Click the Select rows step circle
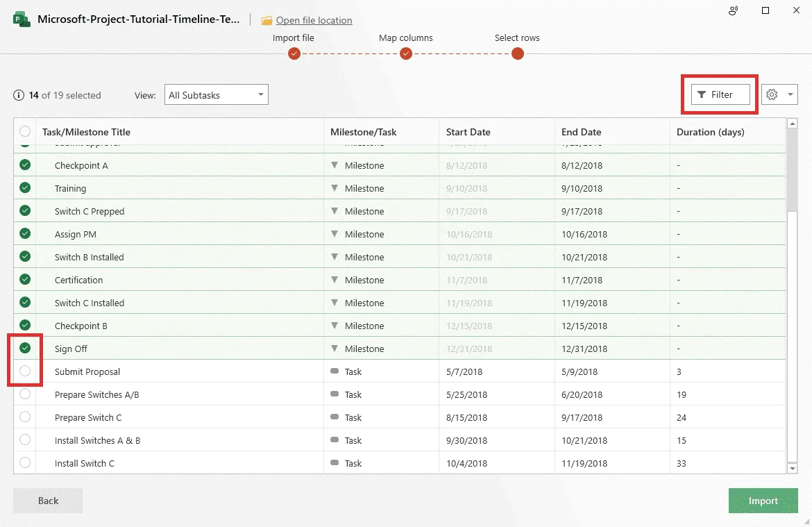 coord(517,53)
